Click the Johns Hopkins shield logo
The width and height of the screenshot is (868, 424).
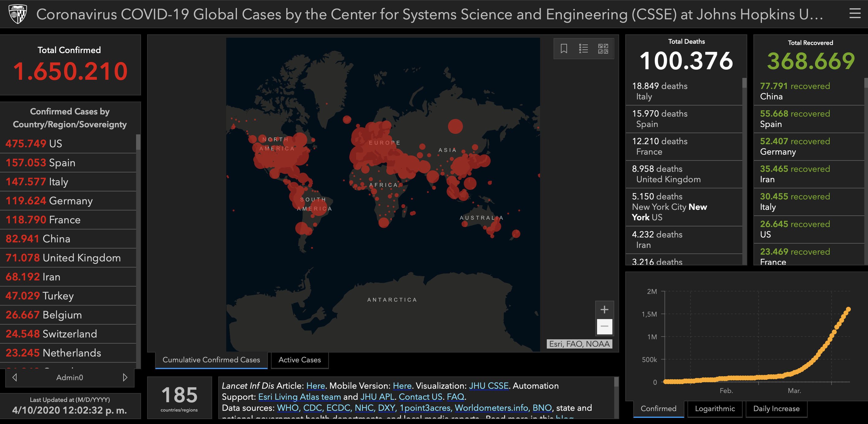(17, 14)
